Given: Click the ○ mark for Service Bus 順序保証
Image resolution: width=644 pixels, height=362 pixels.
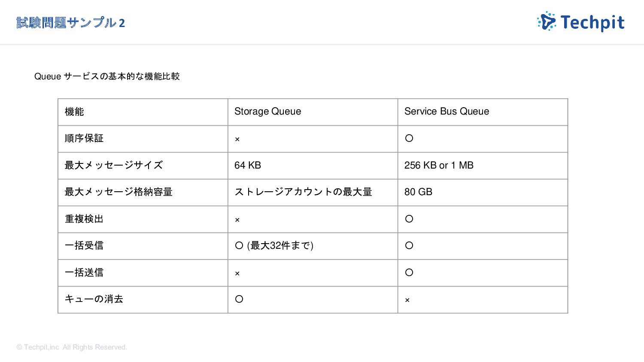Looking at the screenshot, I should [x=409, y=138].
